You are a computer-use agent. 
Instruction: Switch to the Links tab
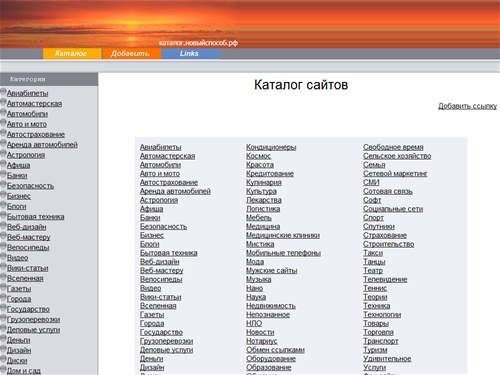coord(190,54)
